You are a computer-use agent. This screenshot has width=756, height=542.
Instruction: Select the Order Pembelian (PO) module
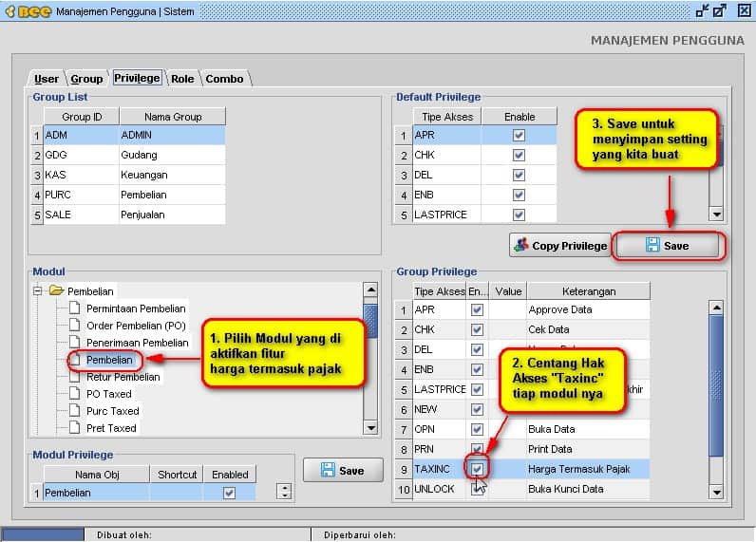click(x=135, y=326)
